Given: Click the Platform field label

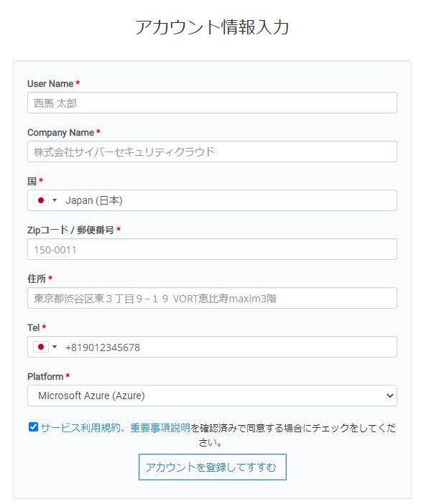Looking at the screenshot, I should tap(45, 376).
